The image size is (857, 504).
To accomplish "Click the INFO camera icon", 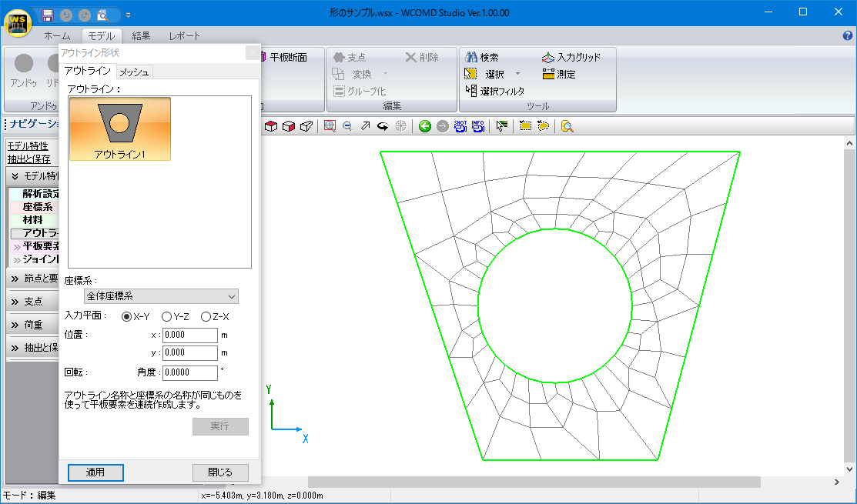I will coord(478,126).
